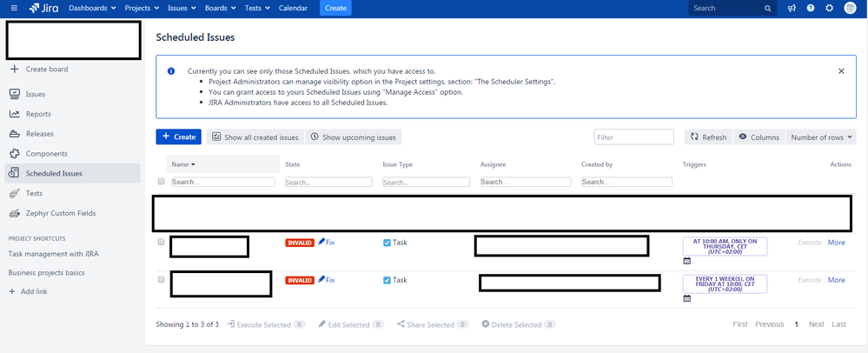Viewport: 868px width, 353px height.
Task: Check the Friday trigger row checkbox
Action: coord(161,280)
